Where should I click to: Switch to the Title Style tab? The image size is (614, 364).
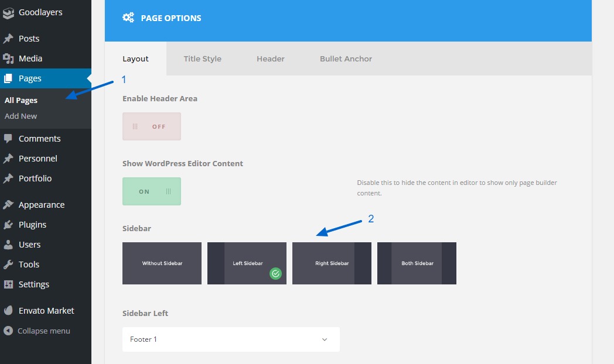pyautogui.click(x=202, y=59)
